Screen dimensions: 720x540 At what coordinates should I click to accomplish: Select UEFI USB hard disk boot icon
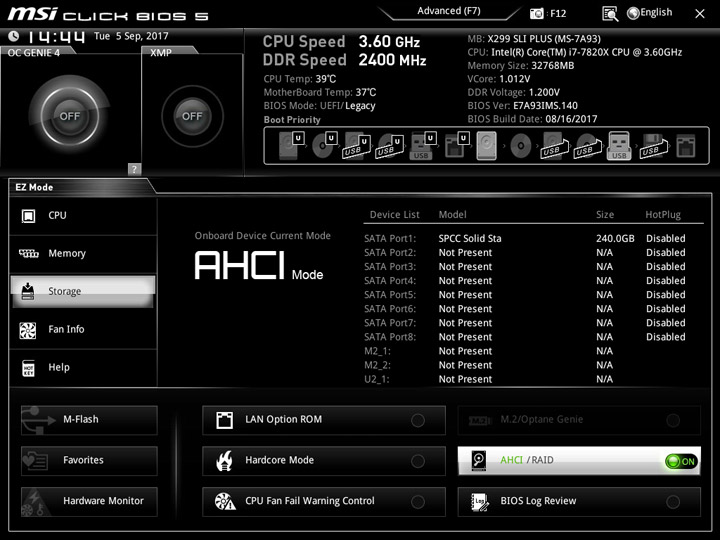(x=356, y=146)
